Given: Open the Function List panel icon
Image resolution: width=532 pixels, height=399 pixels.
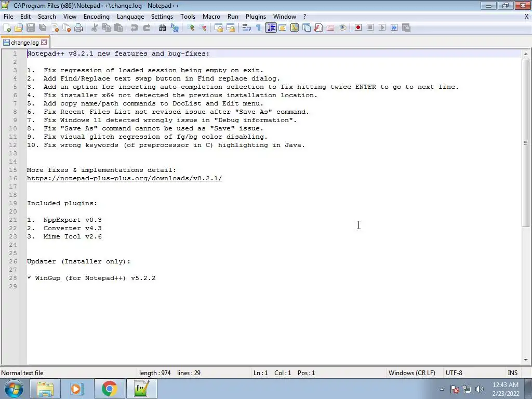Looking at the screenshot, I should click(318, 28).
